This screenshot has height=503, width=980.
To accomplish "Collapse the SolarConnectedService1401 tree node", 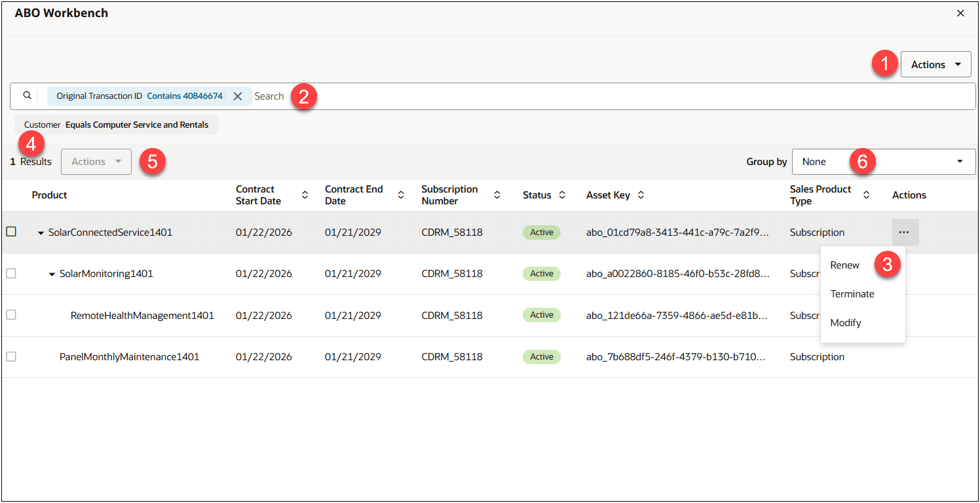I will coord(41,233).
